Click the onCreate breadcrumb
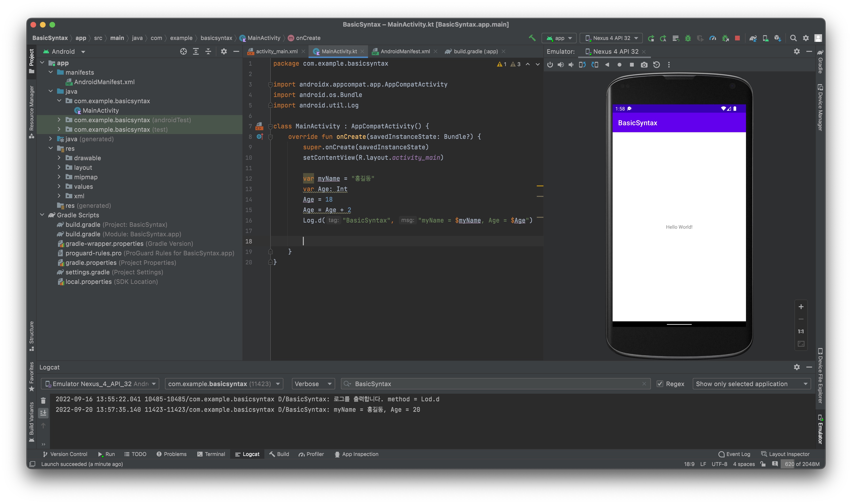 coord(304,38)
